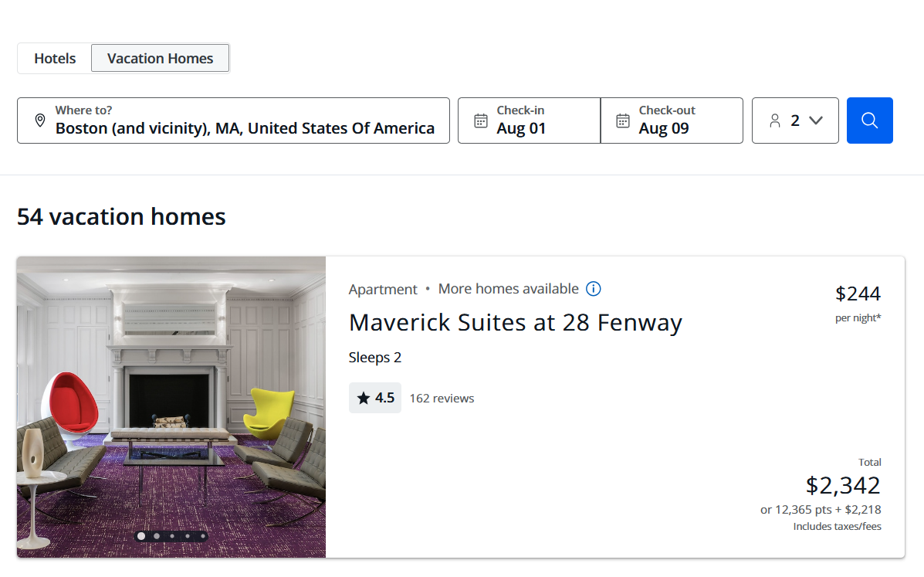Select the Vacation Homes tab
The height and width of the screenshot is (577, 924).
tap(160, 59)
